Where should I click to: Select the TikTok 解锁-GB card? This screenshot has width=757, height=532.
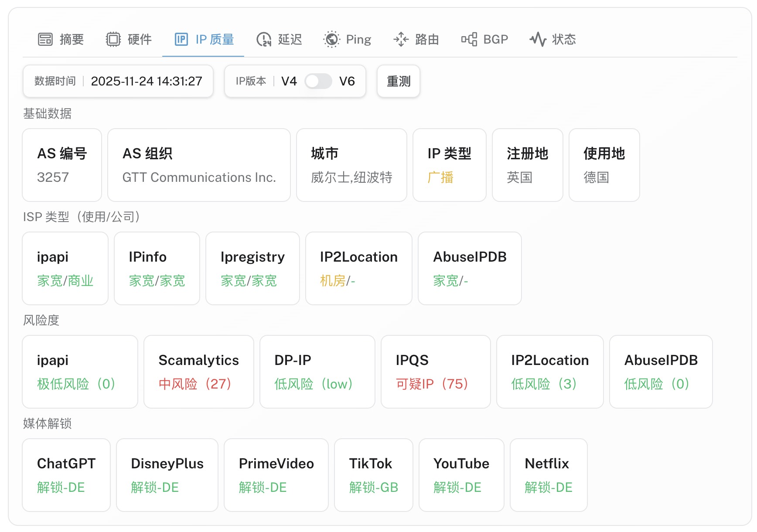373,475
